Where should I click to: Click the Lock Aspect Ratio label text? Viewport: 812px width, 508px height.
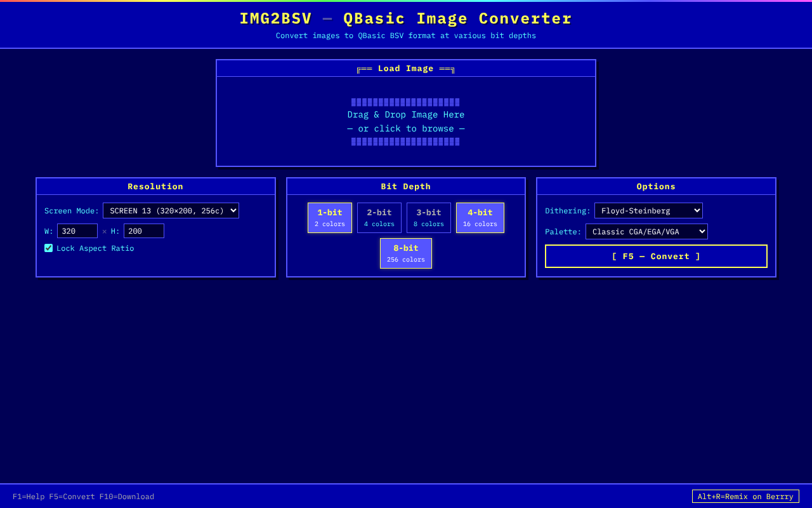click(95, 248)
